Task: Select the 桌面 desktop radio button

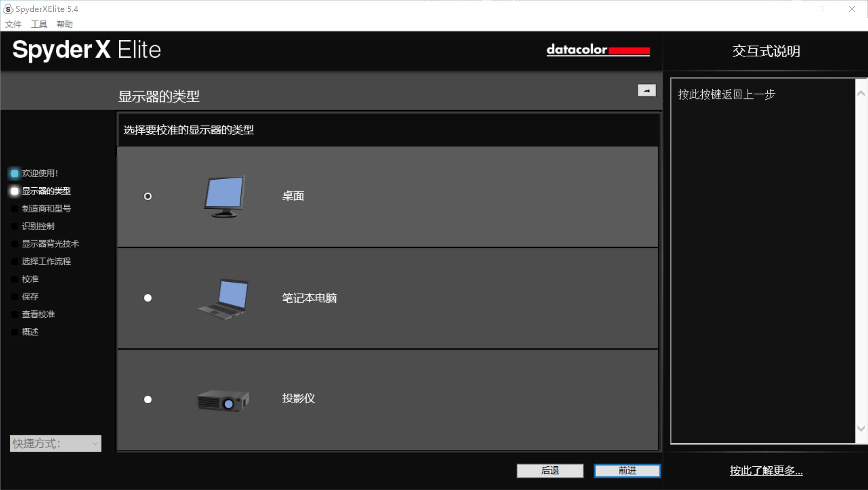Action: pos(148,196)
